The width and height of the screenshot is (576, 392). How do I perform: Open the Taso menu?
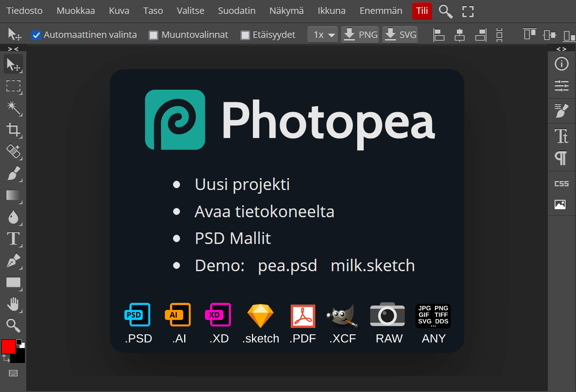tap(153, 11)
